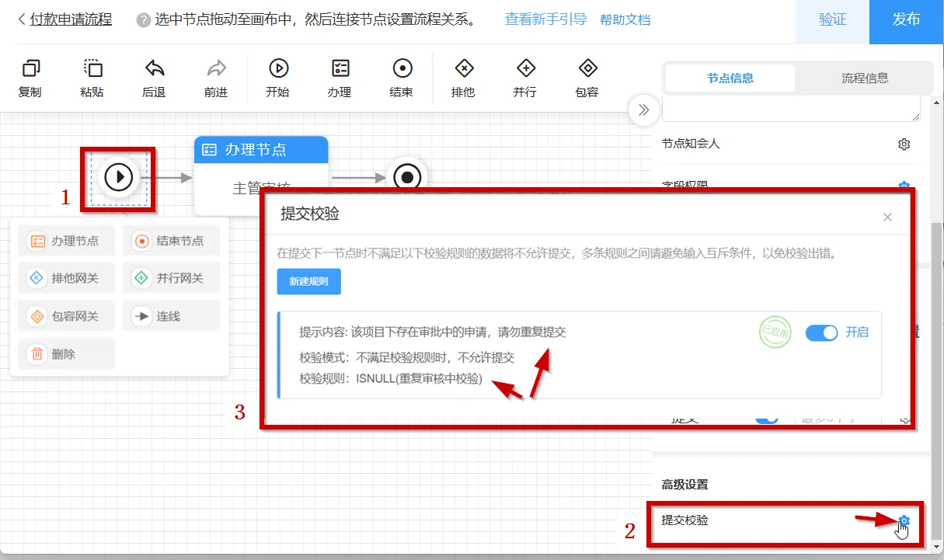Image resolution: width=944 pixels, height=560 pixels.
Task: Select the 办理 task node tool
Action: coord(340,69)
